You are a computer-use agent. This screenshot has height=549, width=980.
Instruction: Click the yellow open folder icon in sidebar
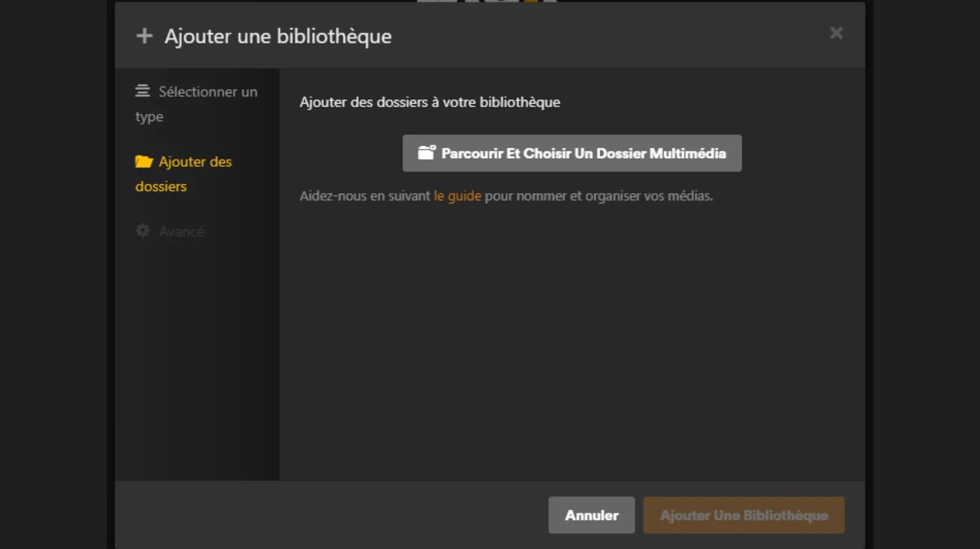pos(144,162)
